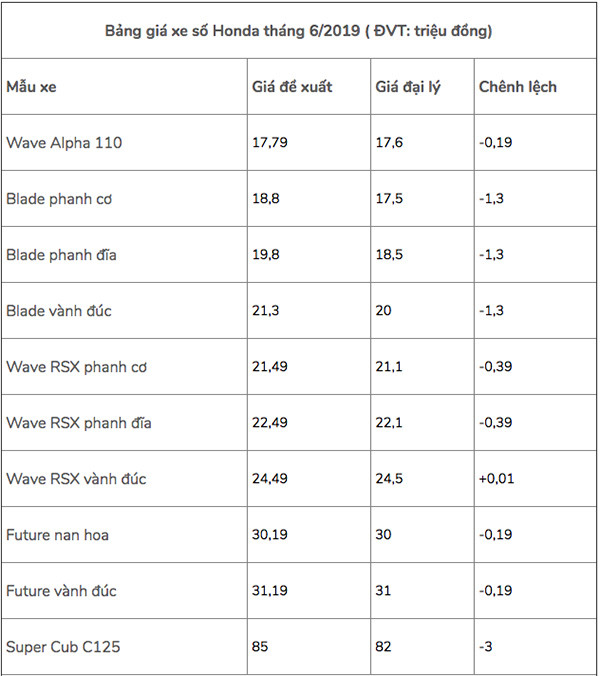Select the 'Blade phanh cơ' row name

[59, 199]
